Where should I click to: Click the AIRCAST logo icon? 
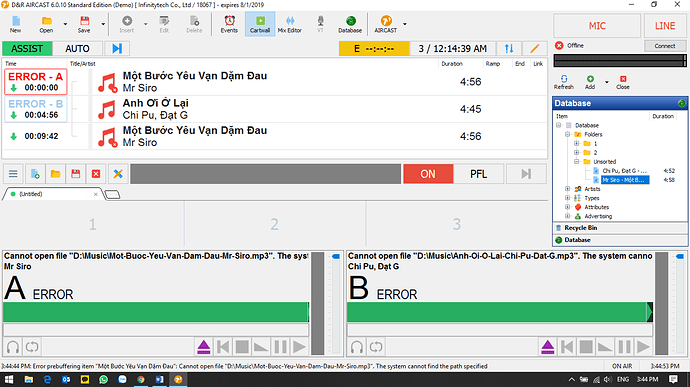tap(386, 24)
